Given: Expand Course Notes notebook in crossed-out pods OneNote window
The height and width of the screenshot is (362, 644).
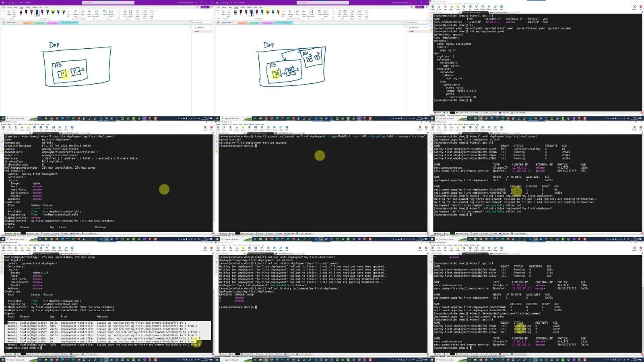Looking at the screenshot, I should tap(226, 23).
